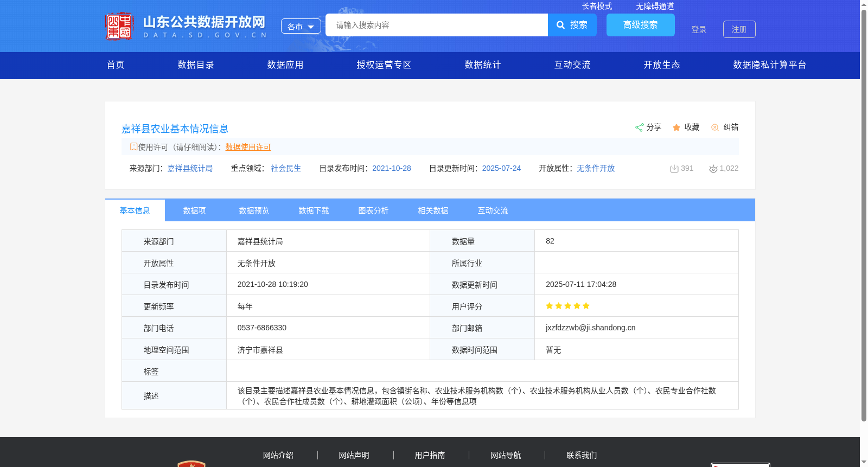Click the download count icon beside 391

[674, 169]
